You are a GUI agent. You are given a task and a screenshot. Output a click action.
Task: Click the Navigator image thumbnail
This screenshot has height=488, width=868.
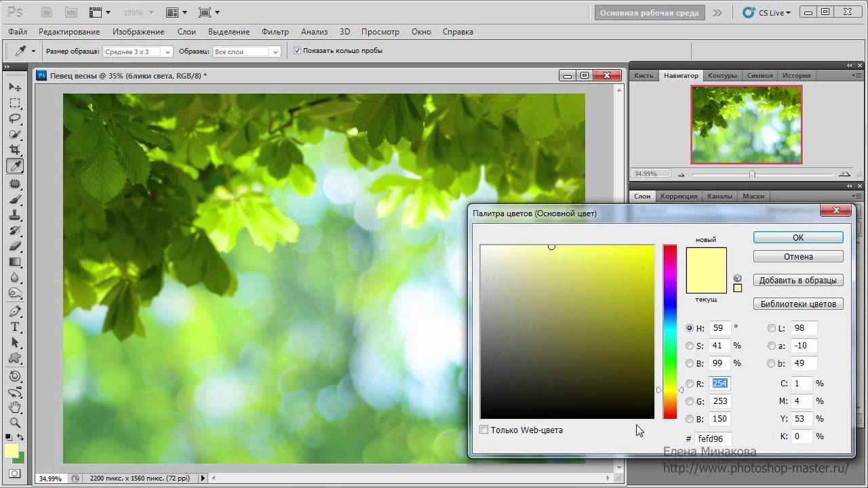click(x=747, y=125)
